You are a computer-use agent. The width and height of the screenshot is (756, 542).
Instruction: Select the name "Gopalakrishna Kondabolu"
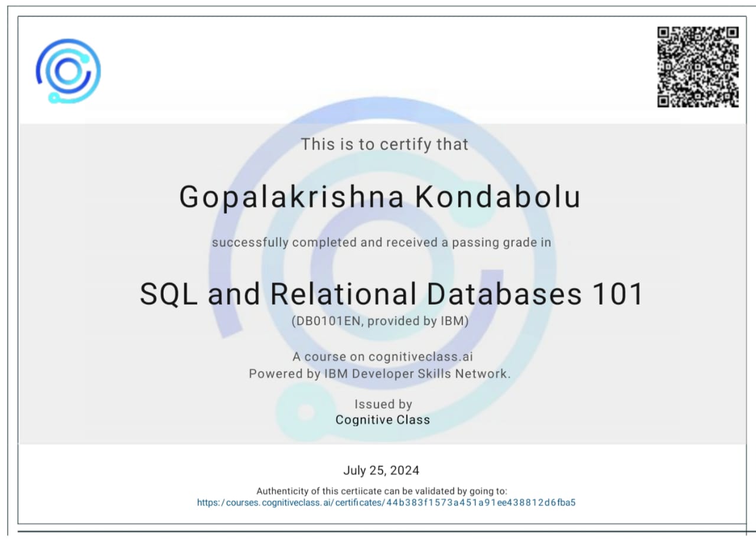point(380,197)
